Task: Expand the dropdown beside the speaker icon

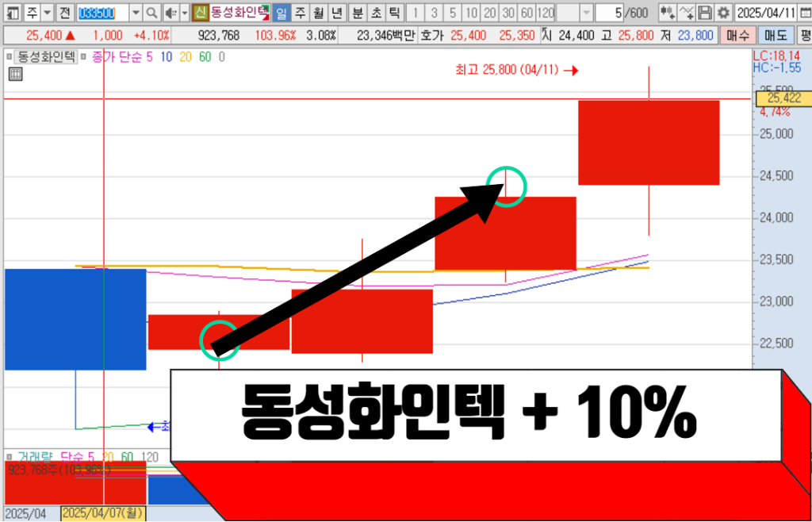Action: pyautogui.click(x=184, y=13)
